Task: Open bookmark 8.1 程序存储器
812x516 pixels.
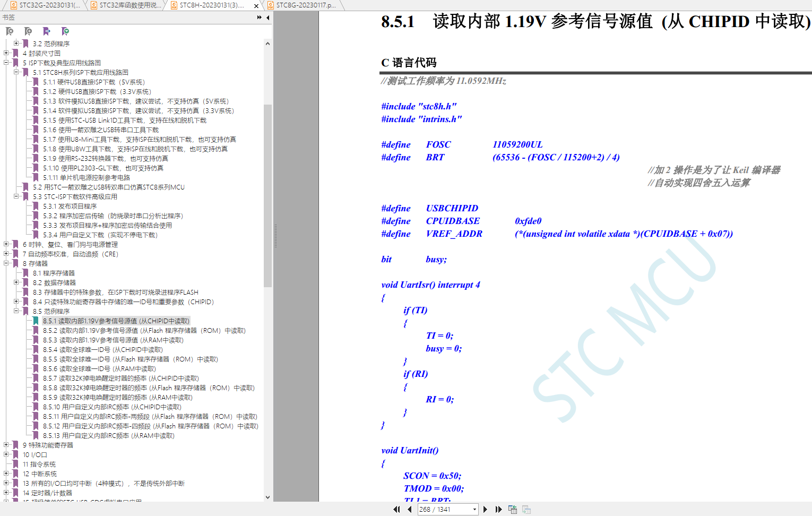Action: [54, 273]
